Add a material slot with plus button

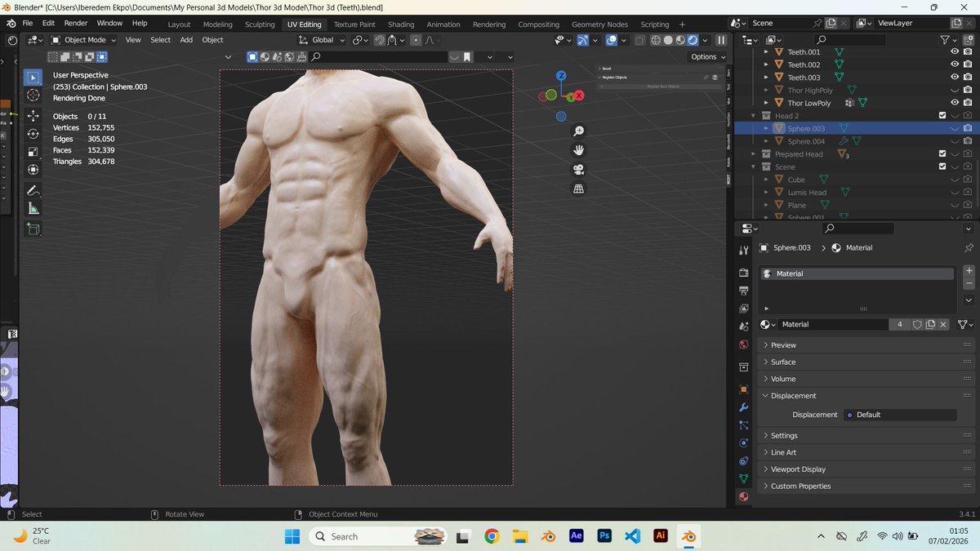(969, 271)
